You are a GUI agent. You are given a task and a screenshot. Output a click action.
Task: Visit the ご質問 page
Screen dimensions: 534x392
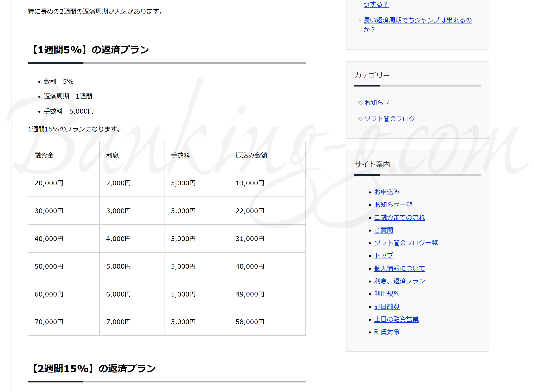pyautogui.click(x=383, y=230)
